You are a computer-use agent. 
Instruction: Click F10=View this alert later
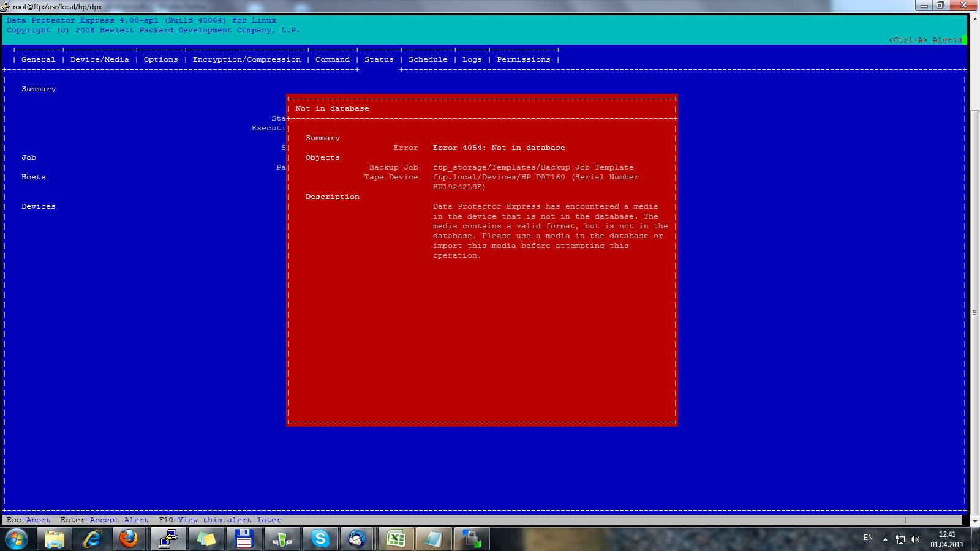[220, 520]
